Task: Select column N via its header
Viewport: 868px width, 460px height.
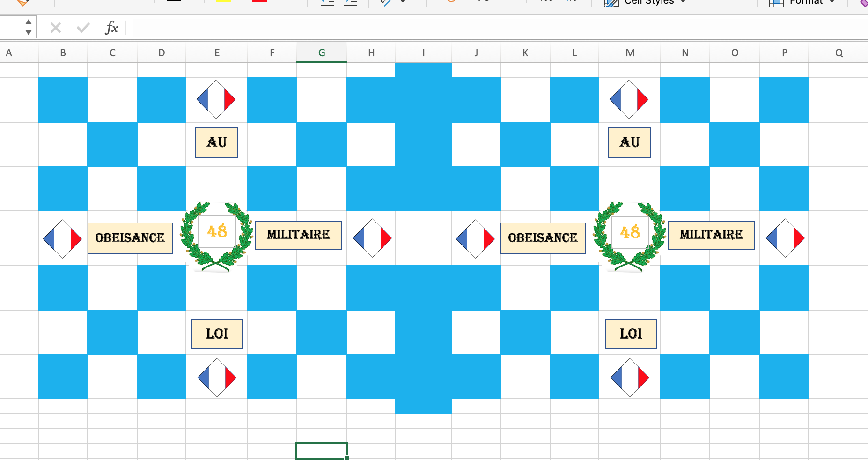Action: click(685, 53)
